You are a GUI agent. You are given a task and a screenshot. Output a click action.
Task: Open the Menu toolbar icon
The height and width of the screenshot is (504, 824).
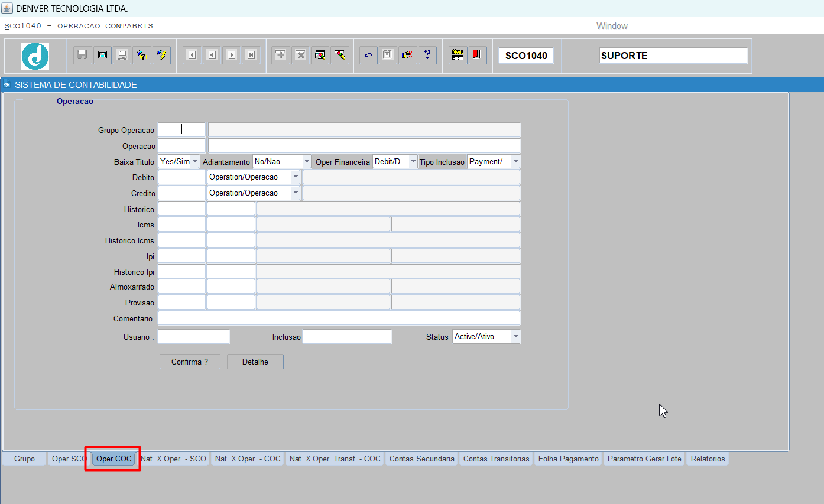(x=458, y=55)
